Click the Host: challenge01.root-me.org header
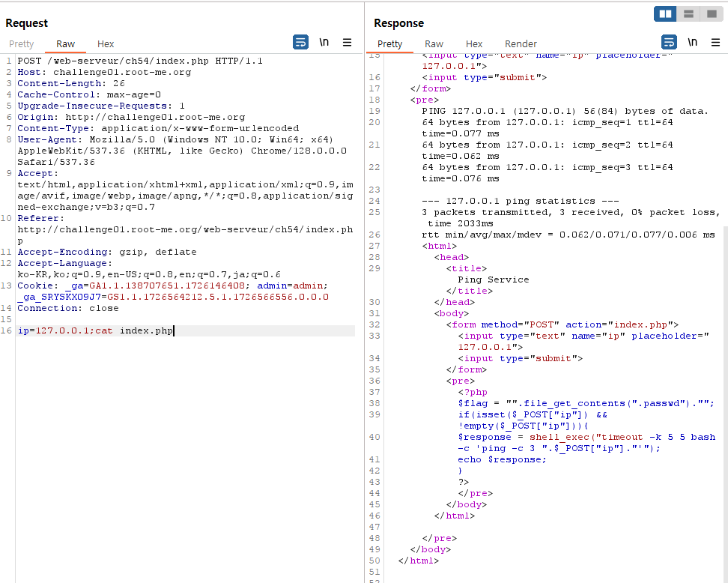Viewport: 728px width, 583px height. point(104,72)
